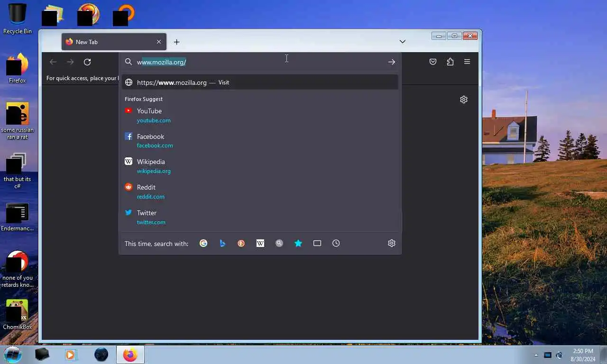Search with Bing engine icon

[222, 243]
